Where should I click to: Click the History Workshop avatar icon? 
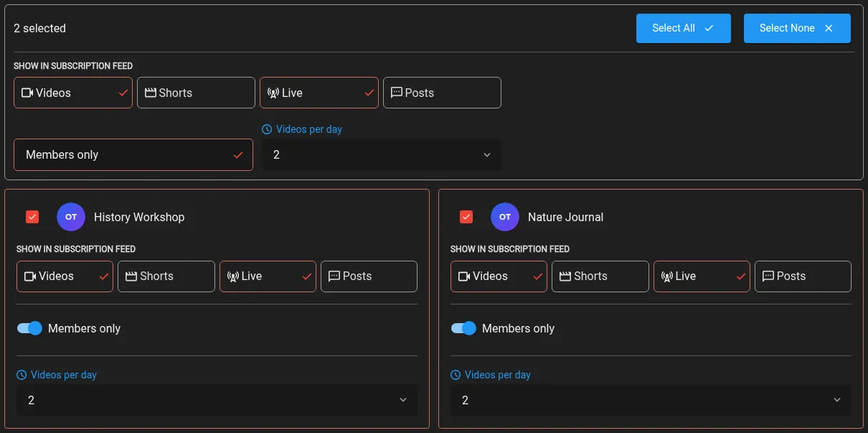tap(71, 217)
